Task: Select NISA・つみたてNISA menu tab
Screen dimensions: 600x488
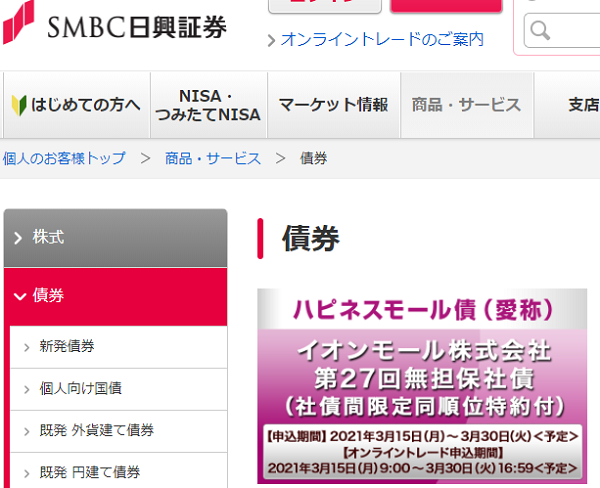Action: tap(209, 105)
